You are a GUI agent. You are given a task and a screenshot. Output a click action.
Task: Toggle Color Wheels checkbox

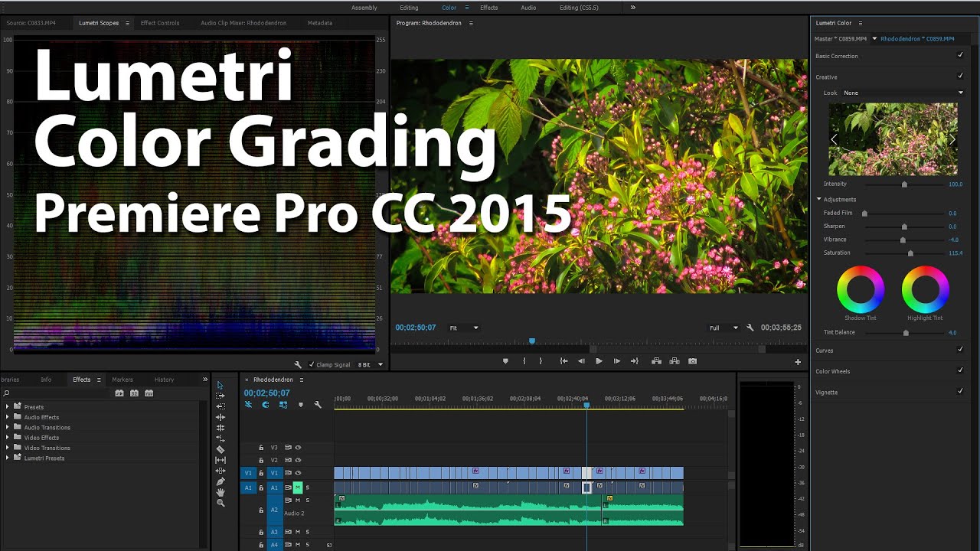pos(960,370)
